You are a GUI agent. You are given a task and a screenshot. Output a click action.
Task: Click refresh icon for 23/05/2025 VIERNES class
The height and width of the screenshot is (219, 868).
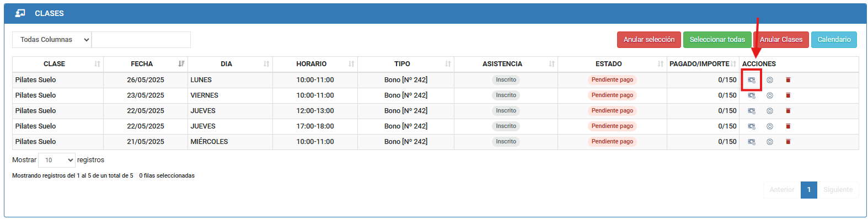[x=770, y=95]
